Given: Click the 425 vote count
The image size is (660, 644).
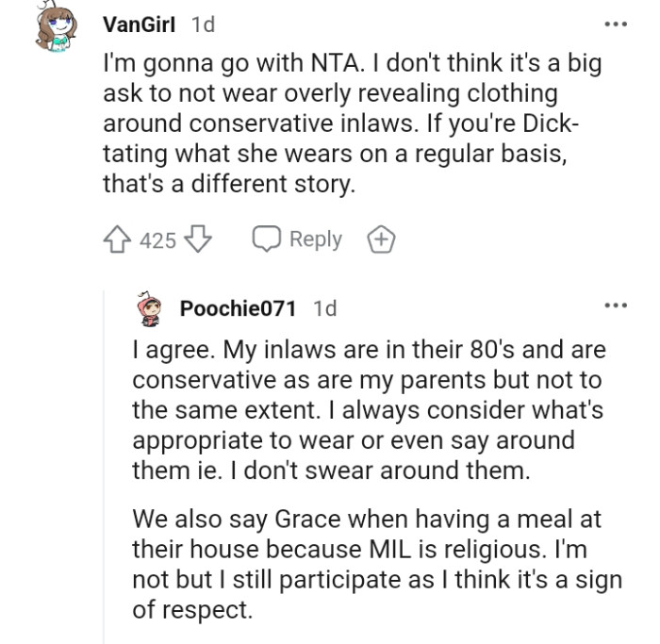Looking at the screenshot, I should coord(158,240).
